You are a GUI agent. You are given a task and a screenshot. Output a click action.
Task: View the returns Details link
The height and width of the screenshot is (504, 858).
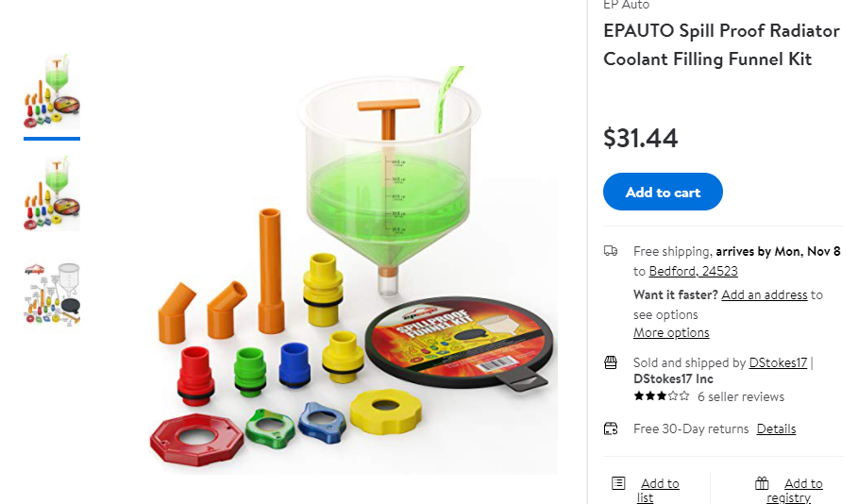click(x=776, y=429)
